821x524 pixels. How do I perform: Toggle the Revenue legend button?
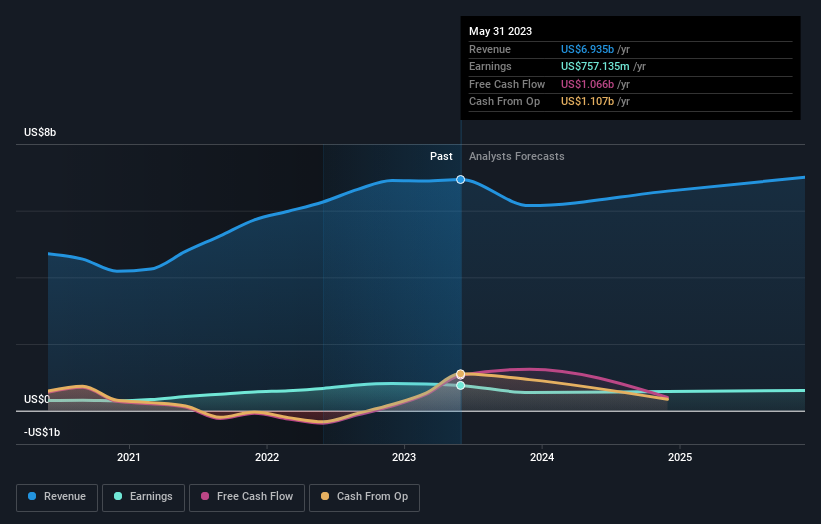coord(57,497)
